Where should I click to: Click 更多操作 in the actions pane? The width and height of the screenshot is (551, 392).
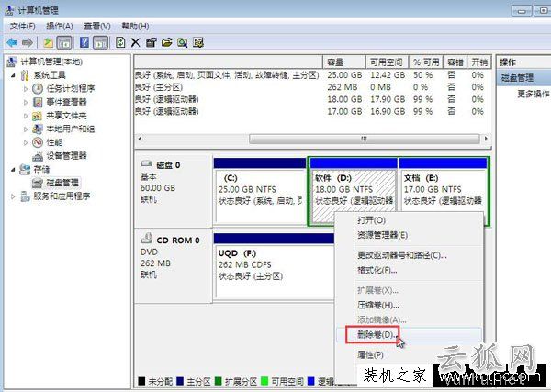coord(533,94)
